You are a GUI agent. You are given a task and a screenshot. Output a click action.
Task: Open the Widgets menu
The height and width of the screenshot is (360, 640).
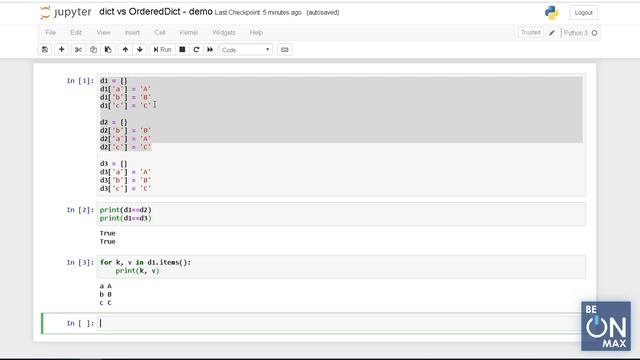pos(224,32)
